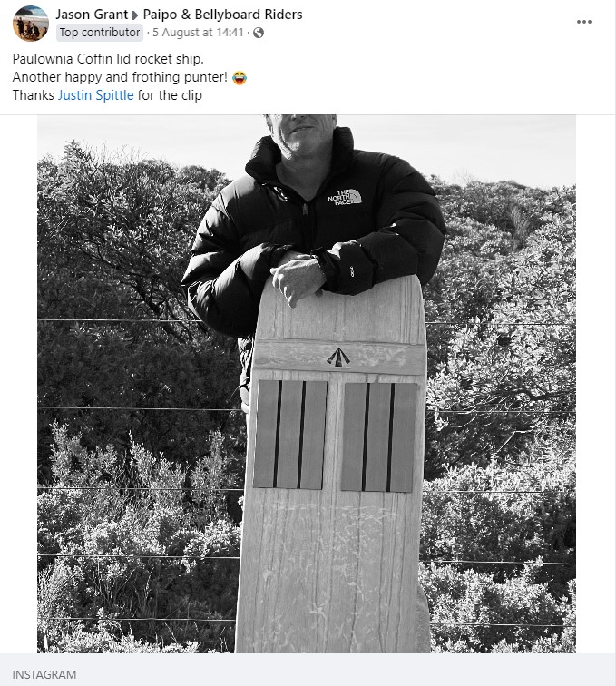The width and height of the screenshot is (616, 686).
Task: Click the grey link preview bar below the photo
Action: [308, 670]
